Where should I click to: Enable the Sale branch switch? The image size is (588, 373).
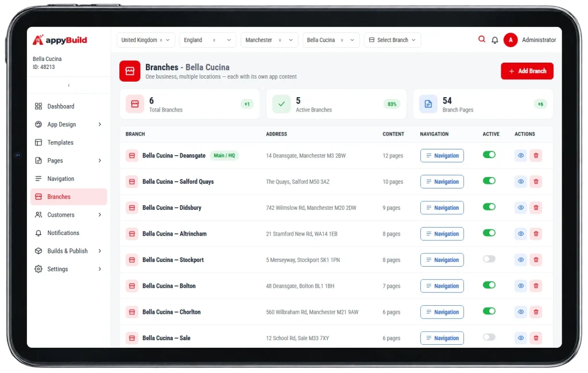(489, 337)
